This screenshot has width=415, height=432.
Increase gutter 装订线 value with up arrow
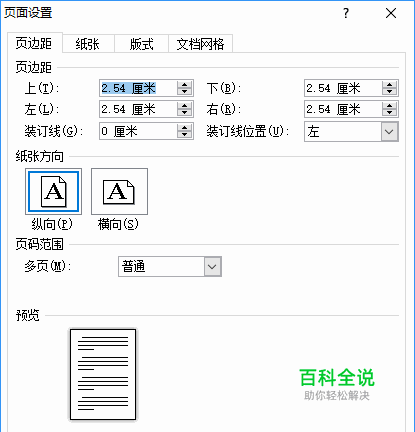(x=184, y=127)
